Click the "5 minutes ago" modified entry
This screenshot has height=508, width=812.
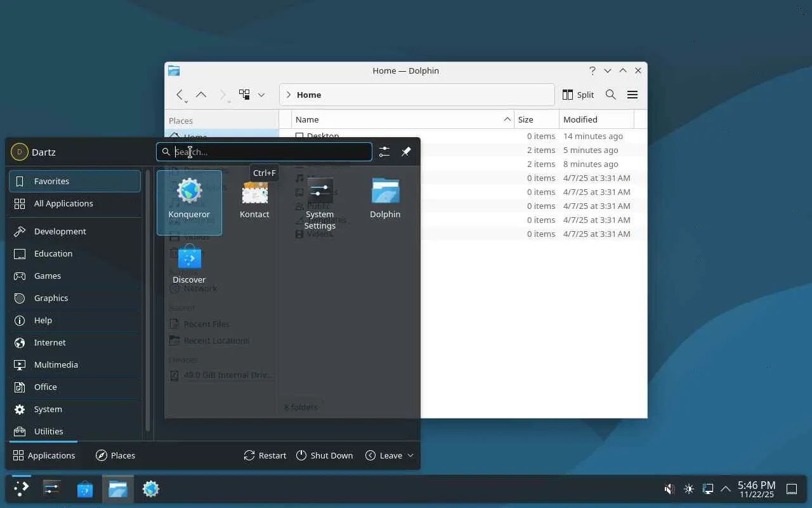pos(591,150)
